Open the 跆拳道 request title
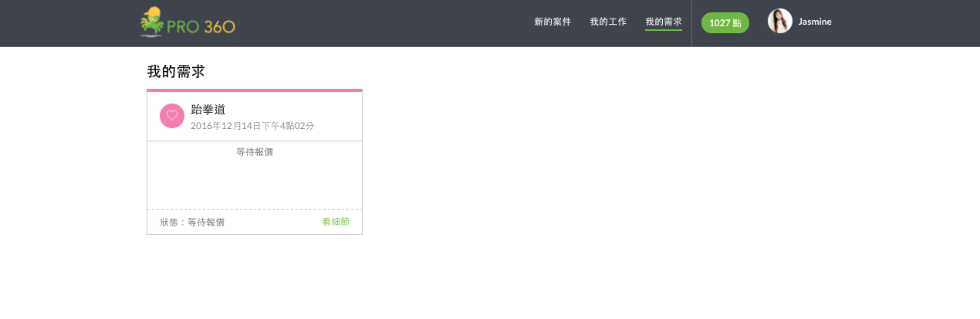 tap(208, 110)
